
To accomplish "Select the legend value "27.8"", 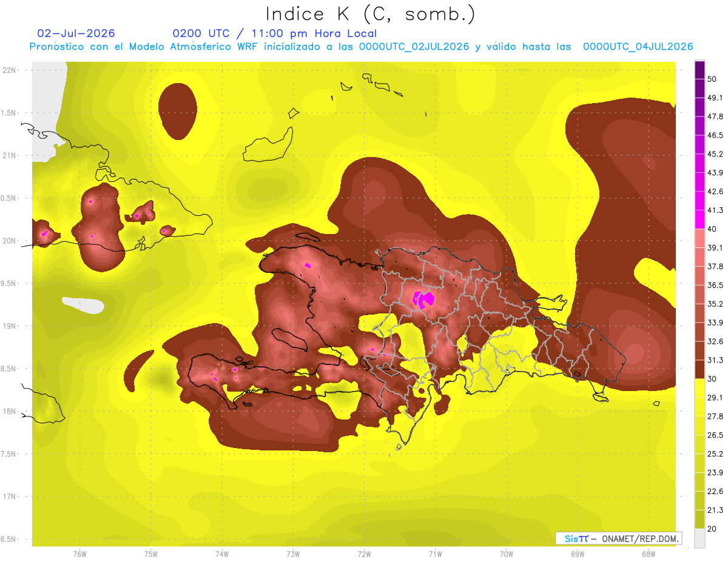I will tap(715, 416).
